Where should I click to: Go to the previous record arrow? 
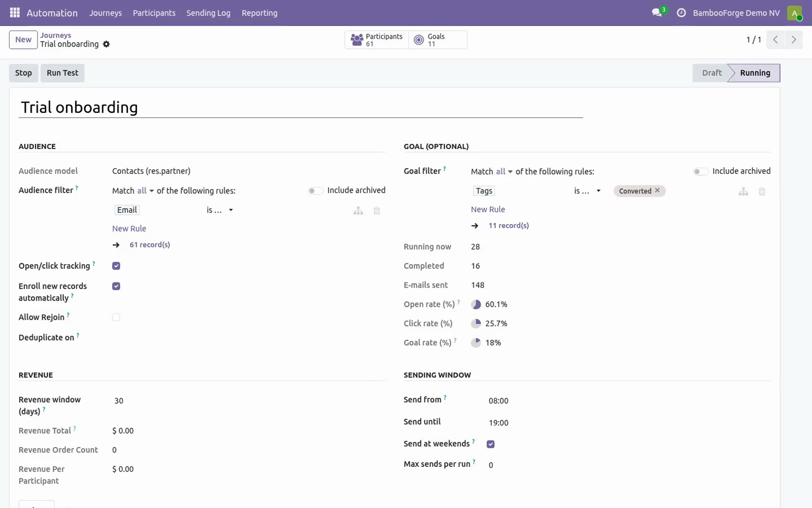[775, 40]
